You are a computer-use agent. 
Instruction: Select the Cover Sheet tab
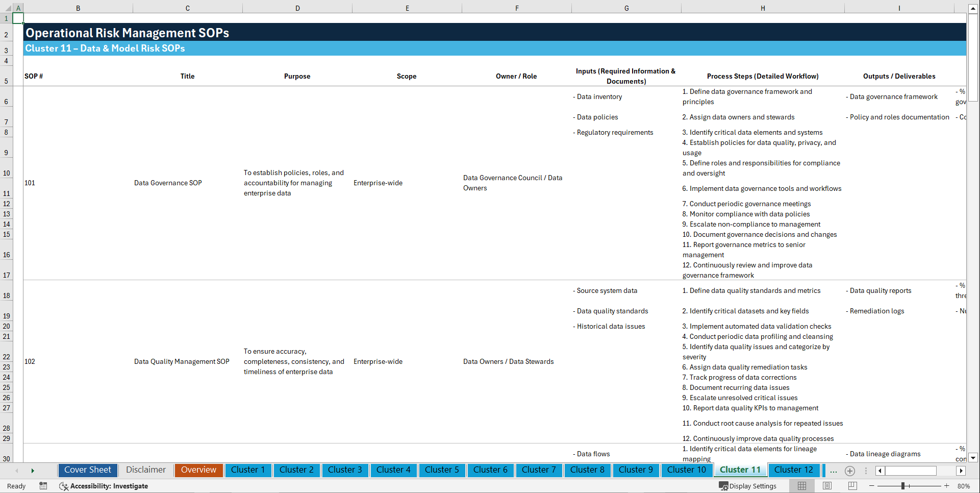click(x=87, y=470)
